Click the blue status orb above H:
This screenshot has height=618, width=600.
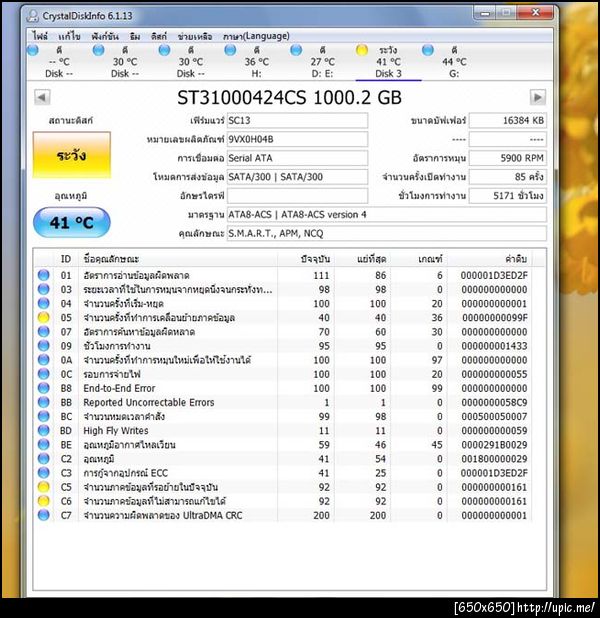(x=230, y=50)
